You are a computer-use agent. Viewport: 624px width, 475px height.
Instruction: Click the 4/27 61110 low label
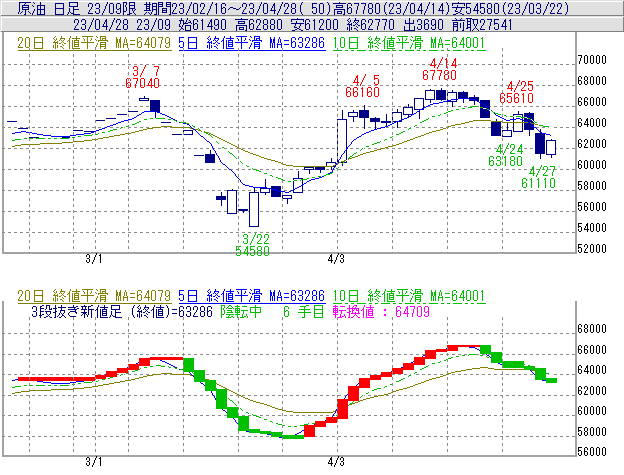tap(538, 177)
